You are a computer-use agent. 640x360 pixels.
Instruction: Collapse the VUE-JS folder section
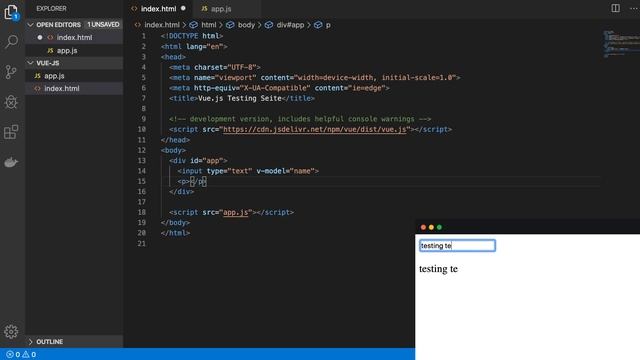pyautogui.click(x=30, y=63)
